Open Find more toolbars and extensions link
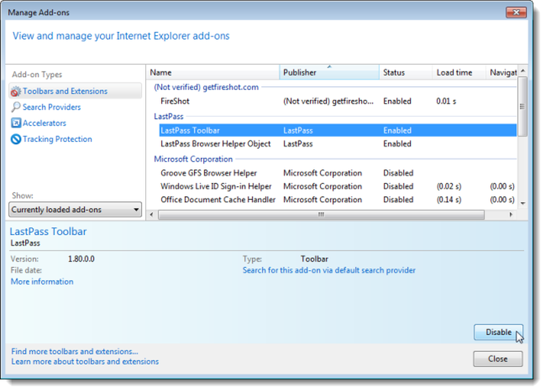 74,352
